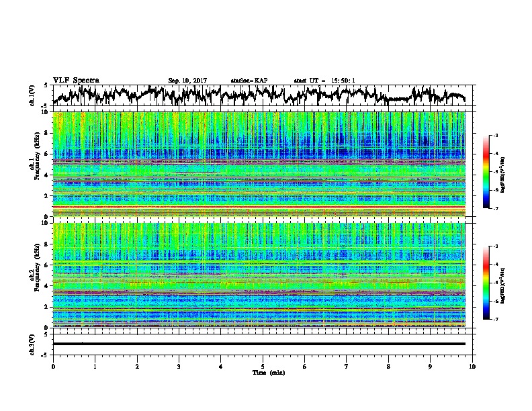Click the "station=KAP" header label

pos(249,81)
